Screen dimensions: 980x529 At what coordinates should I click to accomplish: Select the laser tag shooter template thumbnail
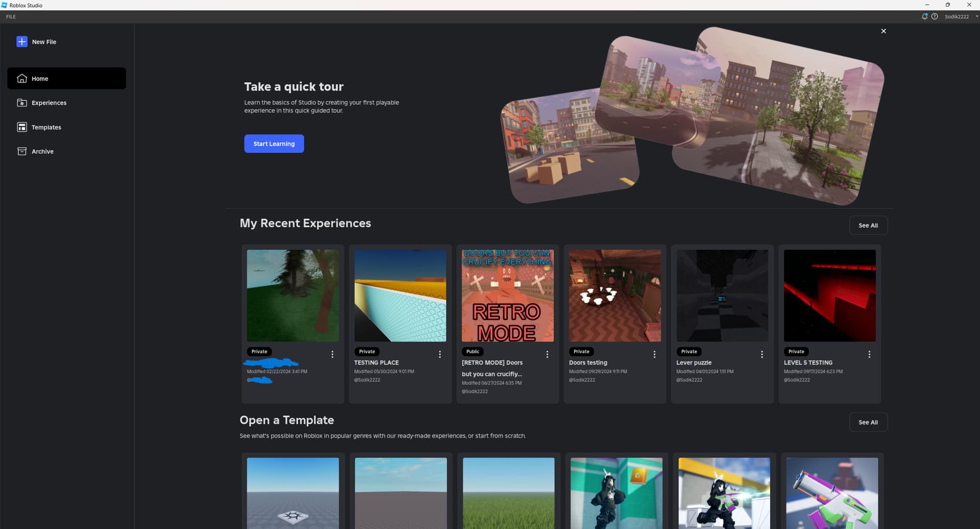point(724,493)
